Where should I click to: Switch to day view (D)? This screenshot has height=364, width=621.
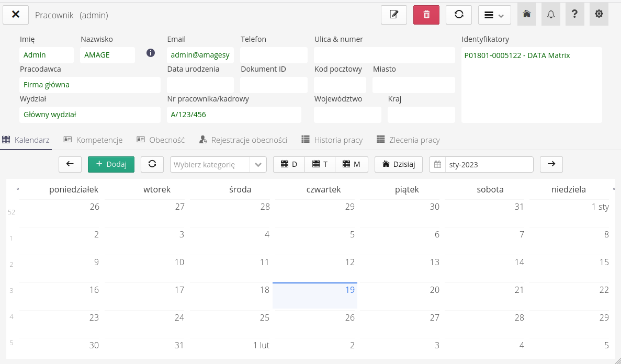pos(289,164)
